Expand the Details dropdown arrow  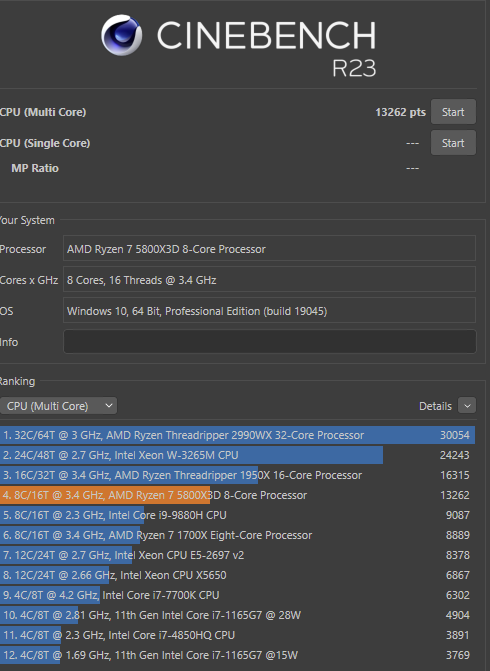tap(467, 406)
